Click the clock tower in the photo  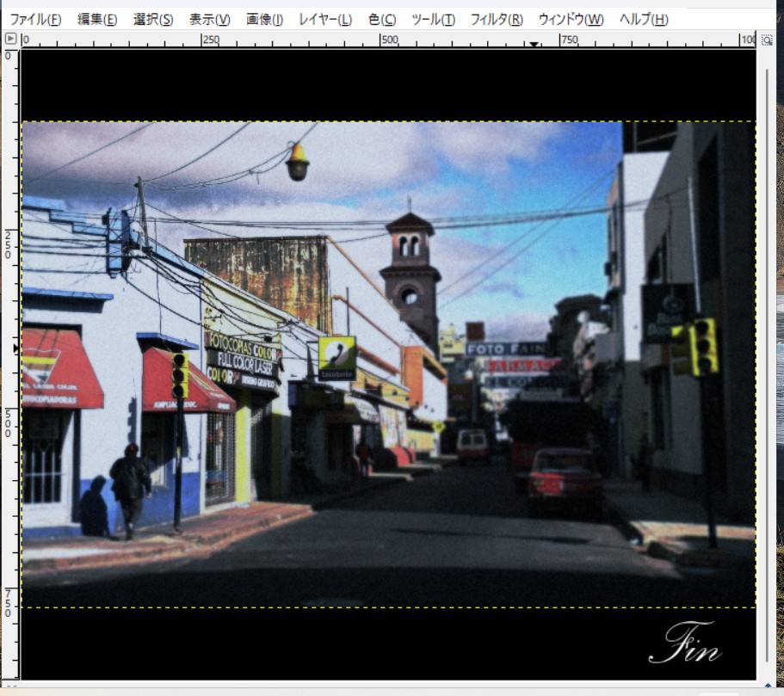(410, 275)
